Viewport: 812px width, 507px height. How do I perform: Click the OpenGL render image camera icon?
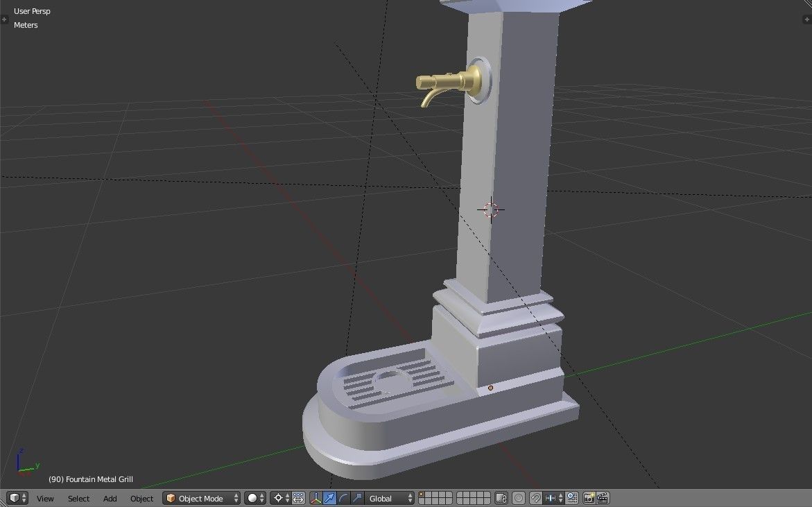point(589,498)
